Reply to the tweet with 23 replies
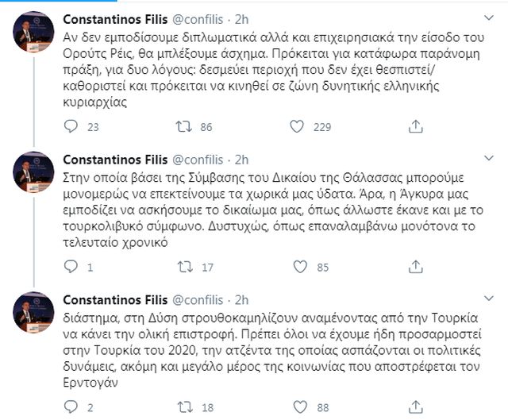The width and height of the screenshot is (508, 420). point(70,125)
